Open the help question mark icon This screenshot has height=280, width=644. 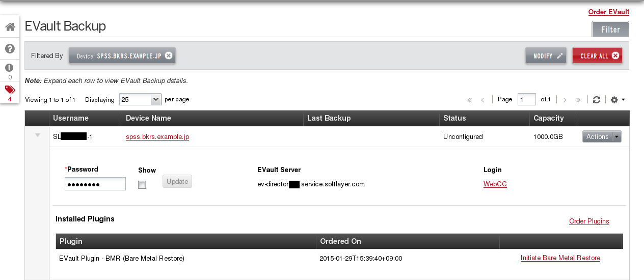tap(10, 48)
